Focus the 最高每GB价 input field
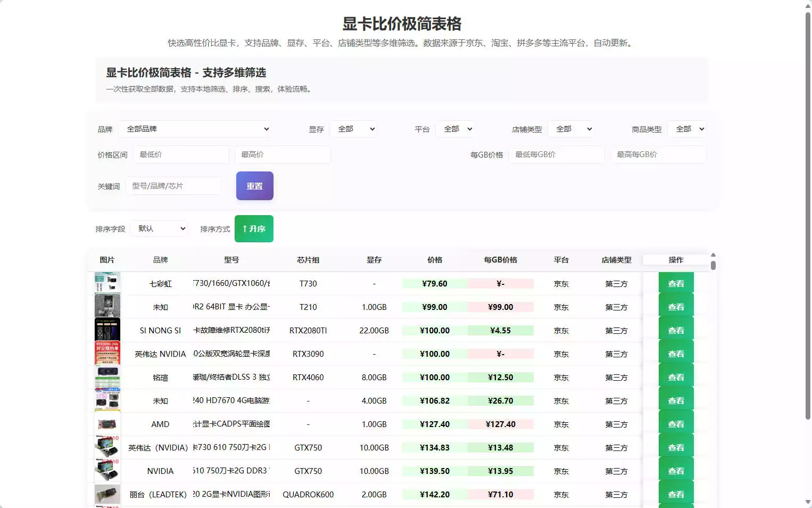The width and height of the screenshot is (812, 508). [x=659, y=154]
